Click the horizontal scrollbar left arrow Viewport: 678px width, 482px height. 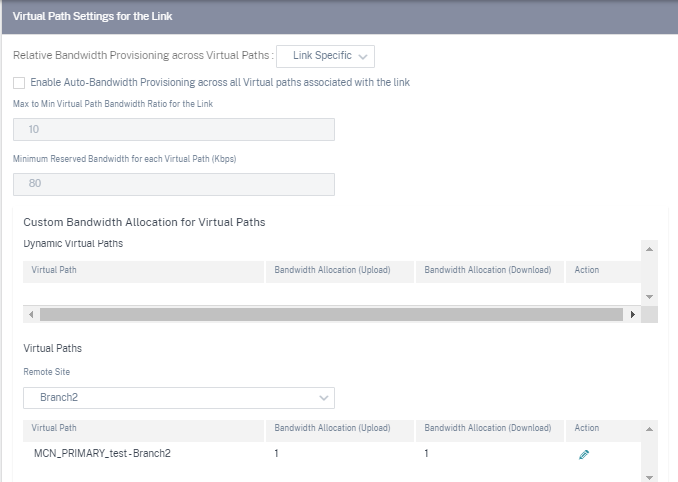31,314
